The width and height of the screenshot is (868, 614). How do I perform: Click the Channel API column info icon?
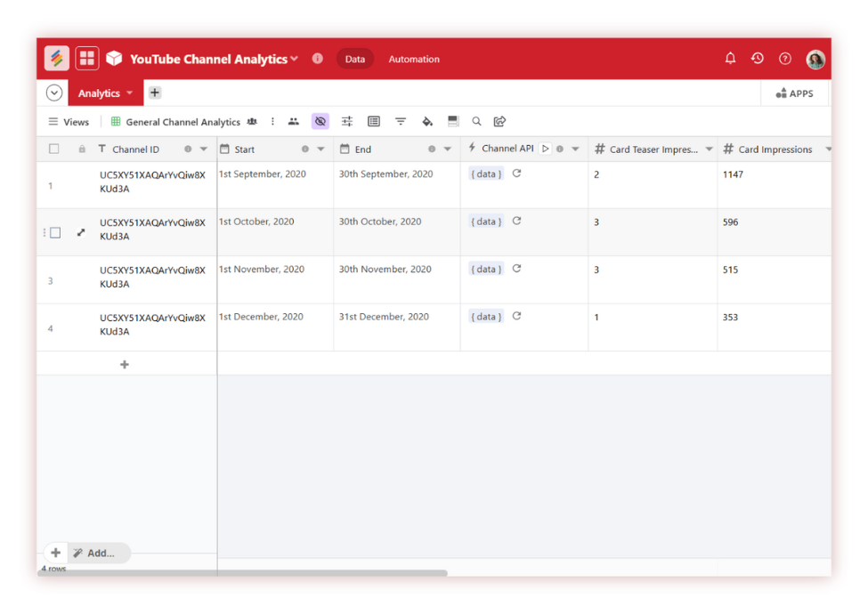560,149
